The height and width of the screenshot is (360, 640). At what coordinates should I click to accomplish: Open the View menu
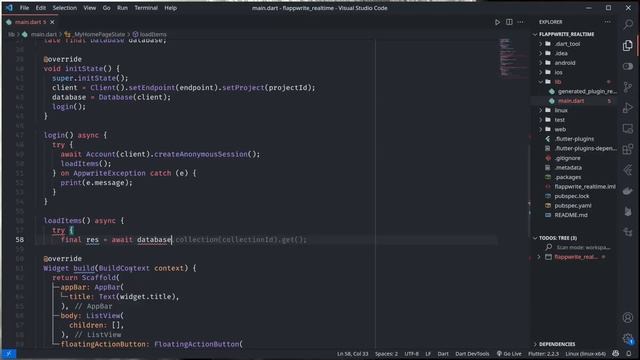click(x=89, y=8)
